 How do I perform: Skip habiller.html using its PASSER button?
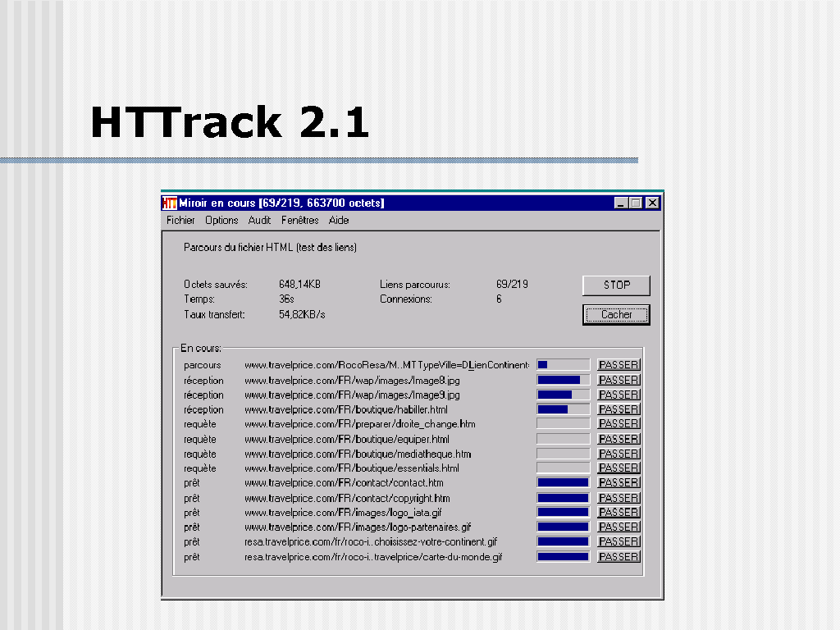coord(619,409)
